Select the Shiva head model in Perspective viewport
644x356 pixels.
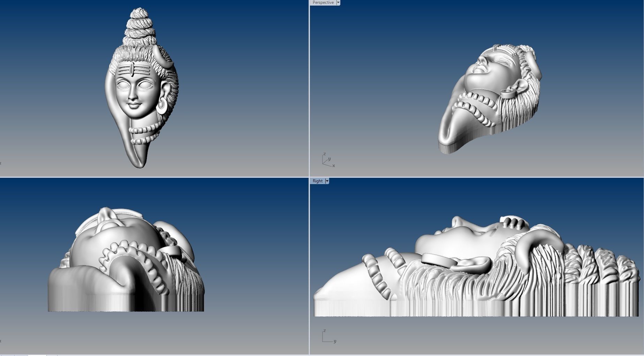[490, 99]
